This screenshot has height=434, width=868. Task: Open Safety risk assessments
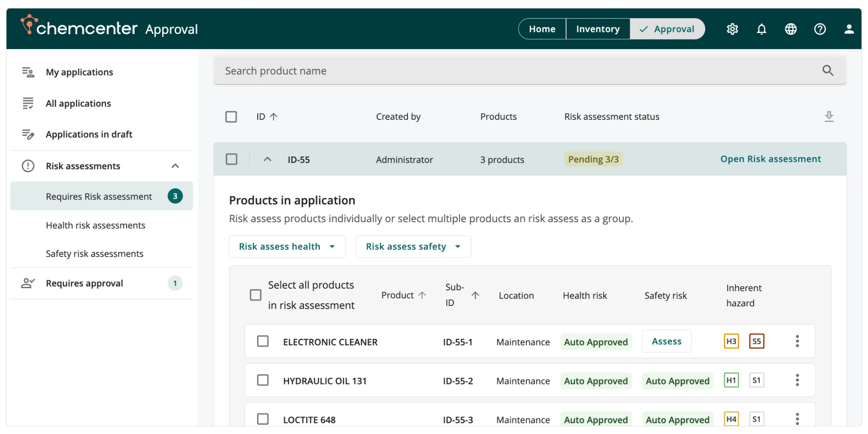coord(95,253)
